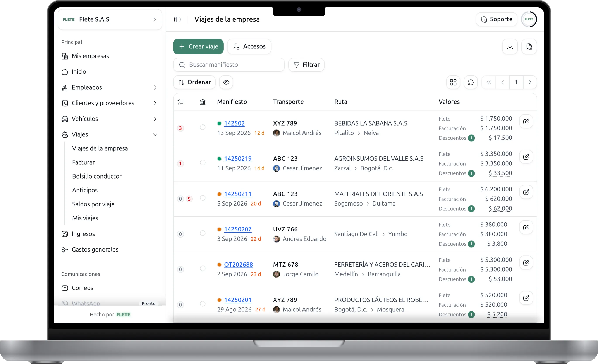Open Facturar in the sidebar
Screen dimensions: 598x364
[83, 162]
